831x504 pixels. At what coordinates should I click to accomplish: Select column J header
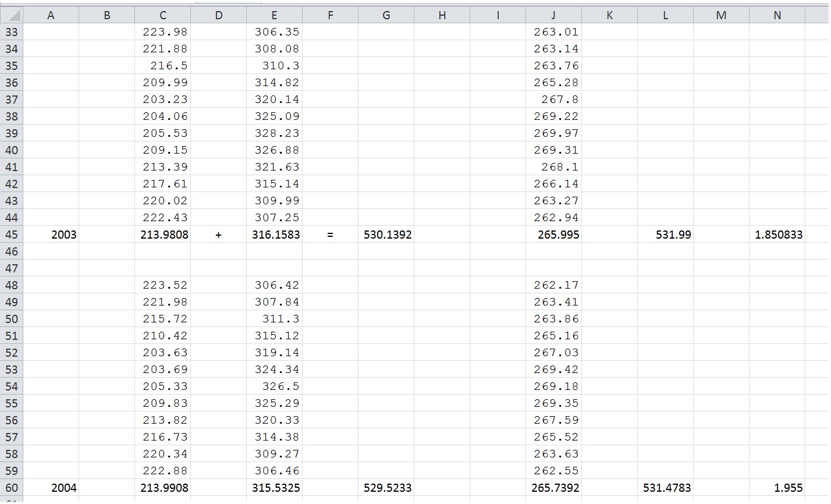(x=553, y=15)
